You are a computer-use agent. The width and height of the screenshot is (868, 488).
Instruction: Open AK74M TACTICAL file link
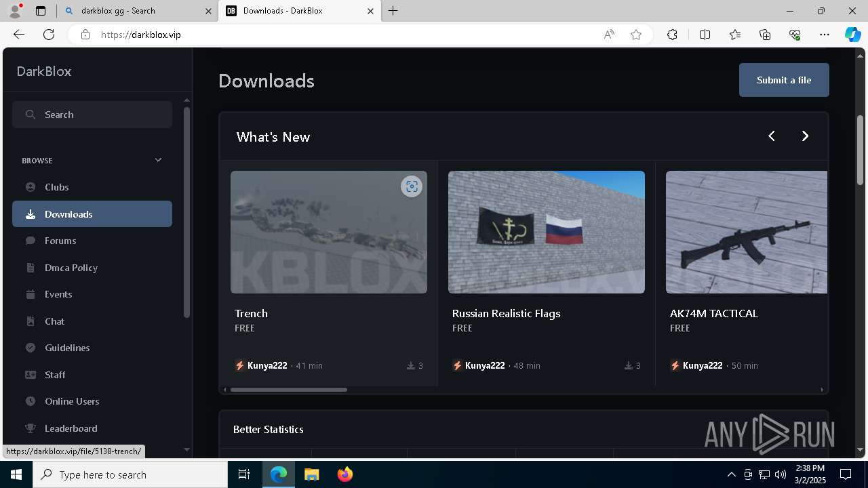pos(713,313)
